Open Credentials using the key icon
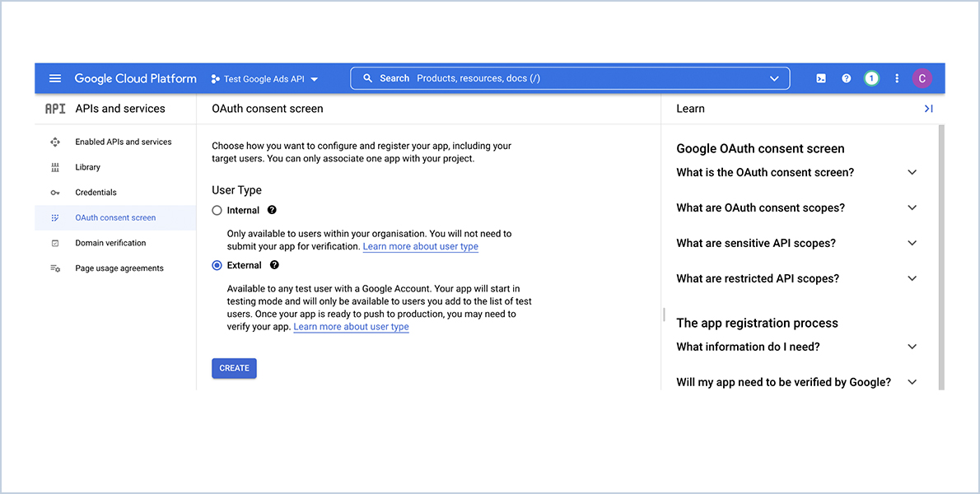 [54, 192]
